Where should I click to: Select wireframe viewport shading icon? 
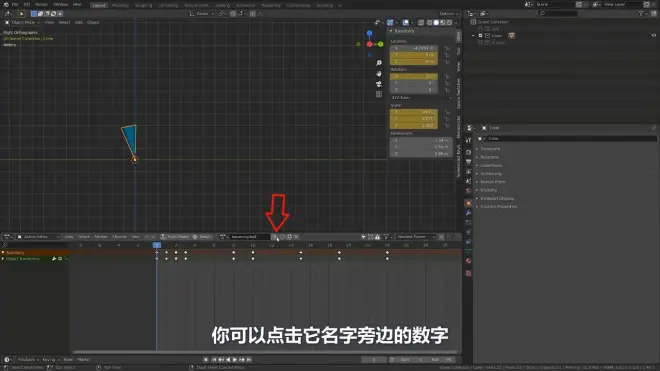[429, 22]
